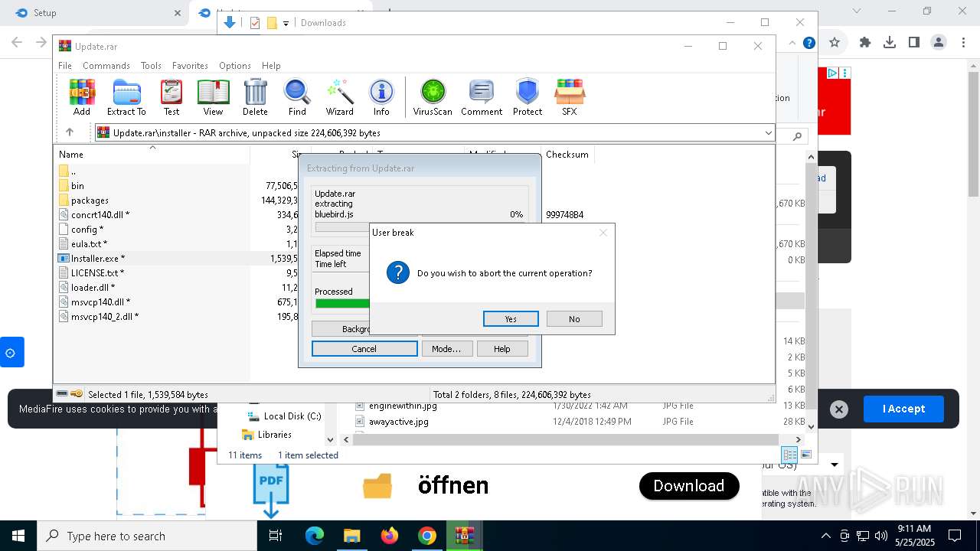The width and height of the screenshot is (980, 551).
Task: Switch Explorer to large icons view
Action: point(805,455)
